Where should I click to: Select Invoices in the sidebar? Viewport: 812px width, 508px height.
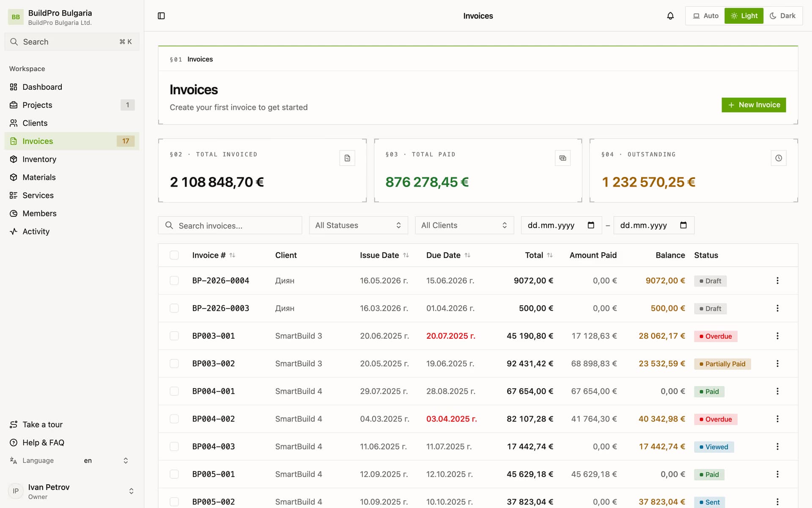point(72,141)
